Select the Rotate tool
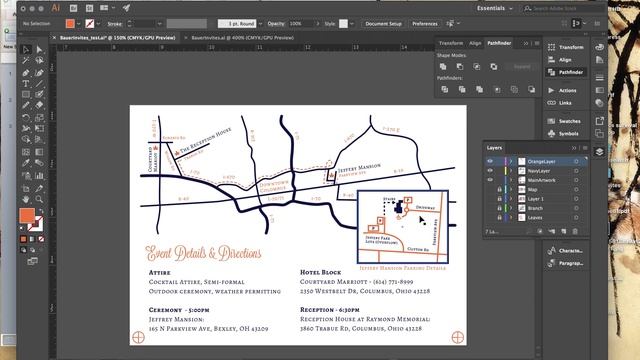Image resolution: width=640 pixels, height=360 pixels. tap(26, 118)
